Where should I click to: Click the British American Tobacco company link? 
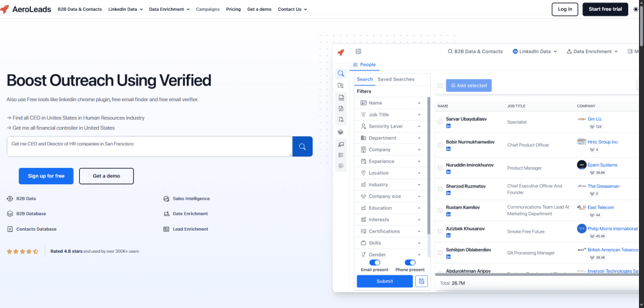(x=613, y=250)
